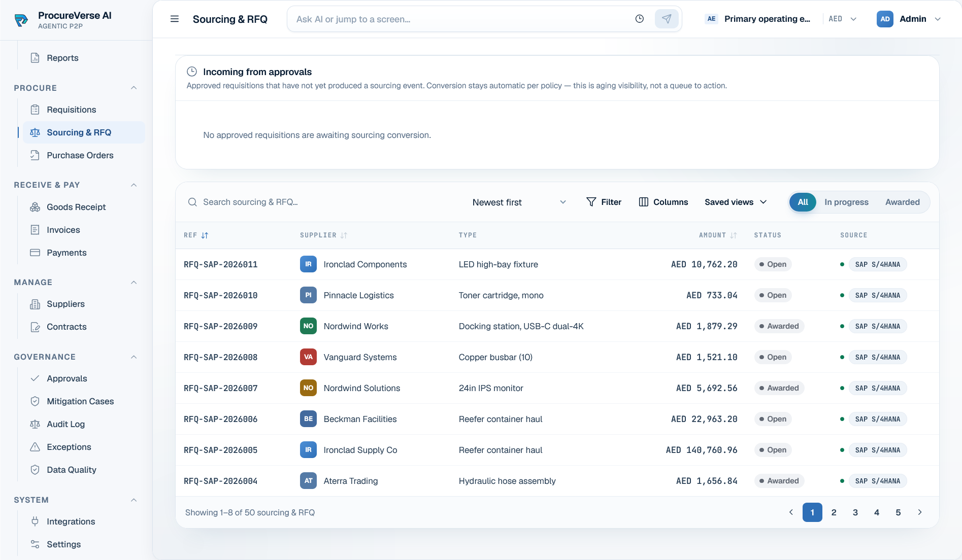This screenshot has width=962, height=560.
Task: Click the Sourcing & RFQ scales icon
Action: 35,132
